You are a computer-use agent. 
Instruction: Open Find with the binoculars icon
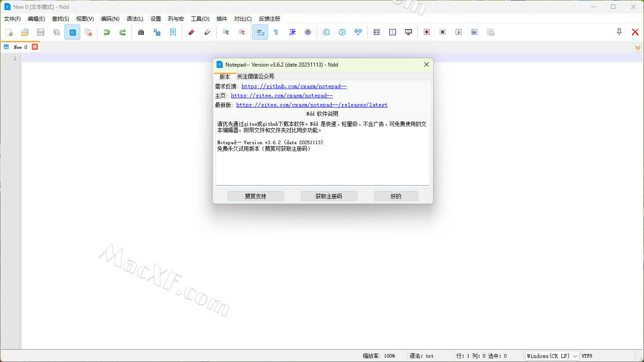coord(141,32)
